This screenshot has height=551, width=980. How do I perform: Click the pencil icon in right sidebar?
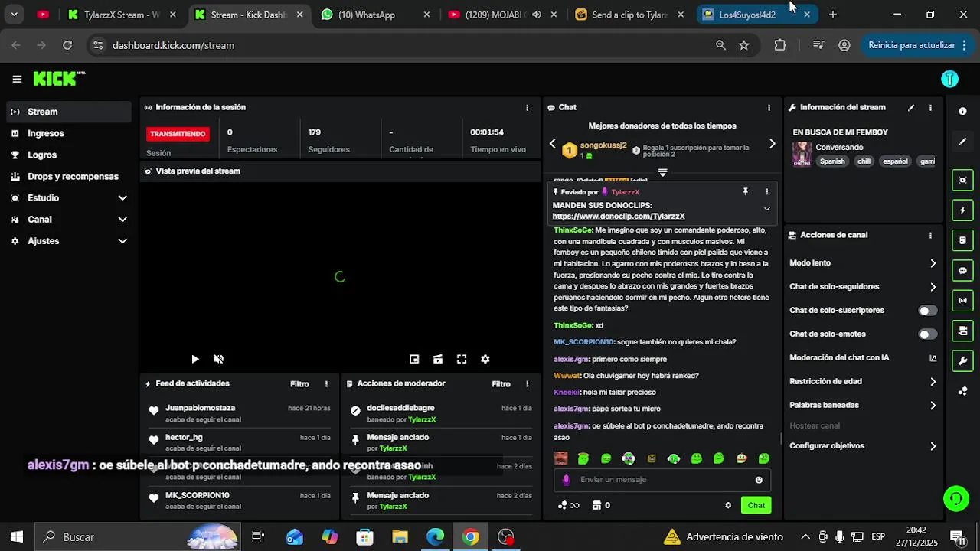(962, 142)
